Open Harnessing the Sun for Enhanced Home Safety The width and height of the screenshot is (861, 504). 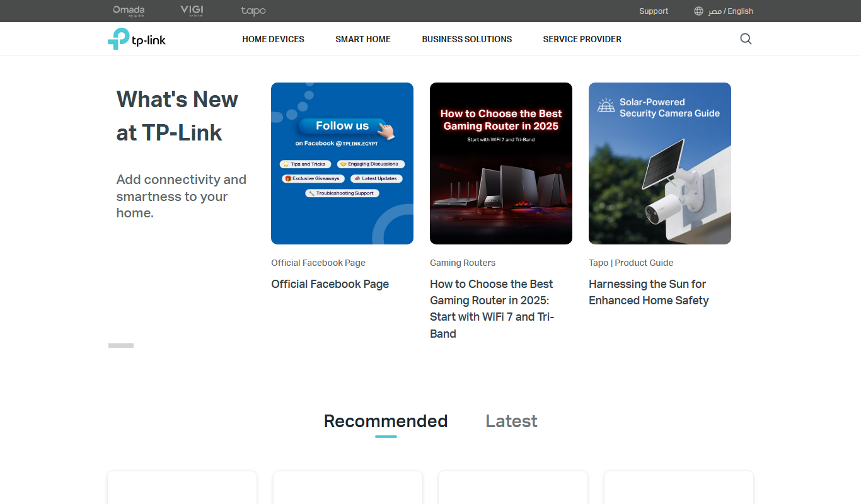point(649,292)
